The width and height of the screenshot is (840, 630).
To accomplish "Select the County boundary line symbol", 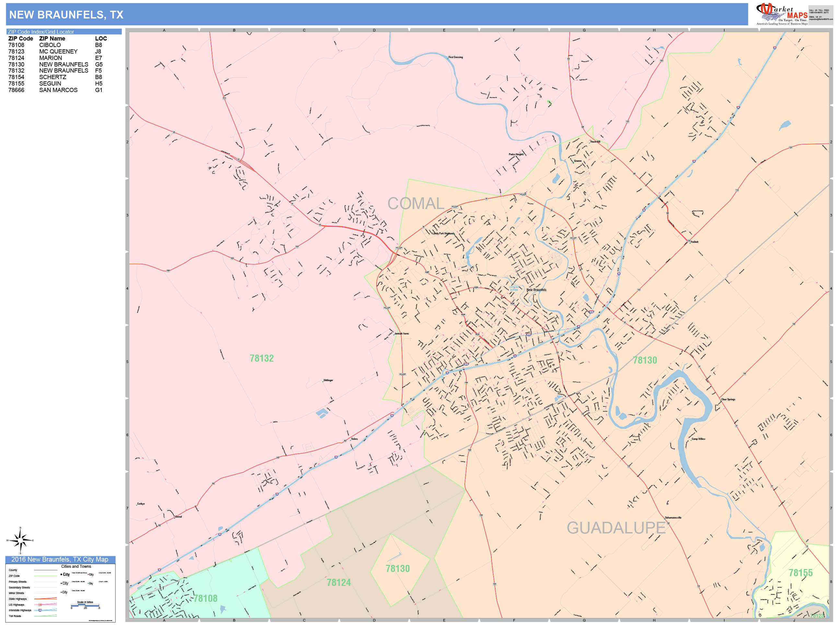I will 45,570.
